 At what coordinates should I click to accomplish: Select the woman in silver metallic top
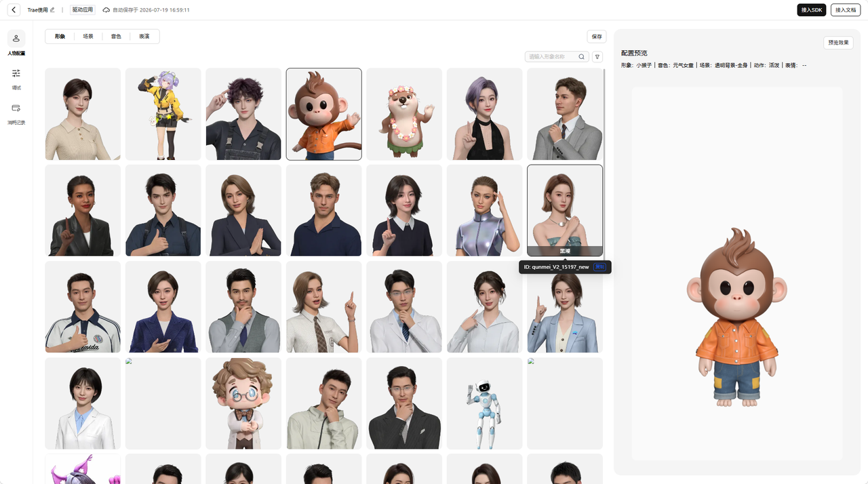tap(485, 211)
